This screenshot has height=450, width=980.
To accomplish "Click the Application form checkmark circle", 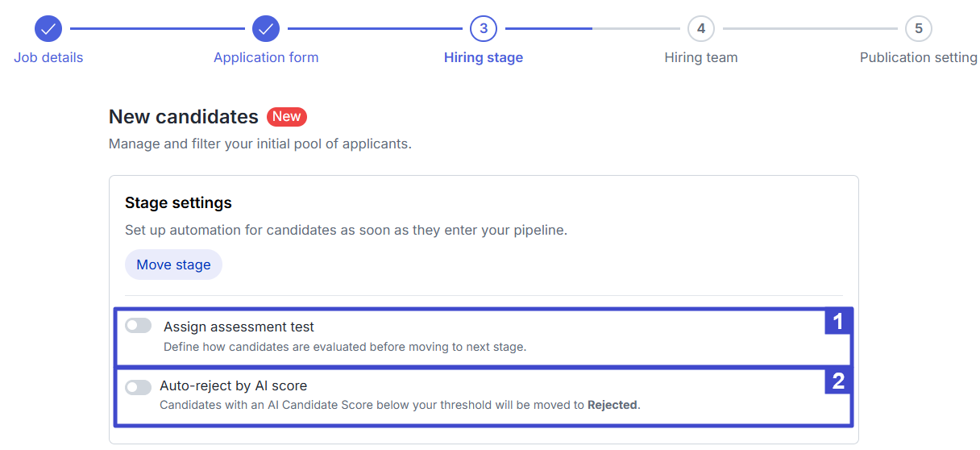I will click(x=266, y=29).
